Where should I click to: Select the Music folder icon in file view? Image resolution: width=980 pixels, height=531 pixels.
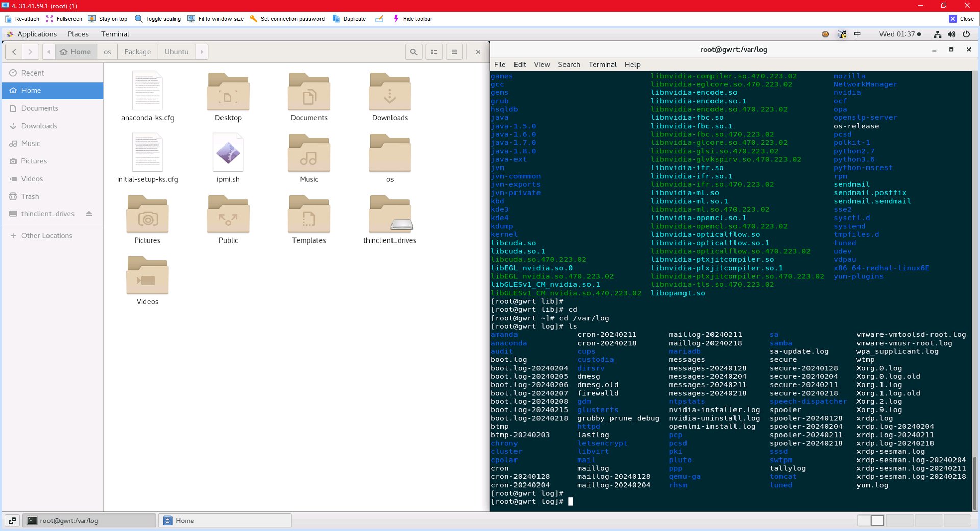point(309,153)
